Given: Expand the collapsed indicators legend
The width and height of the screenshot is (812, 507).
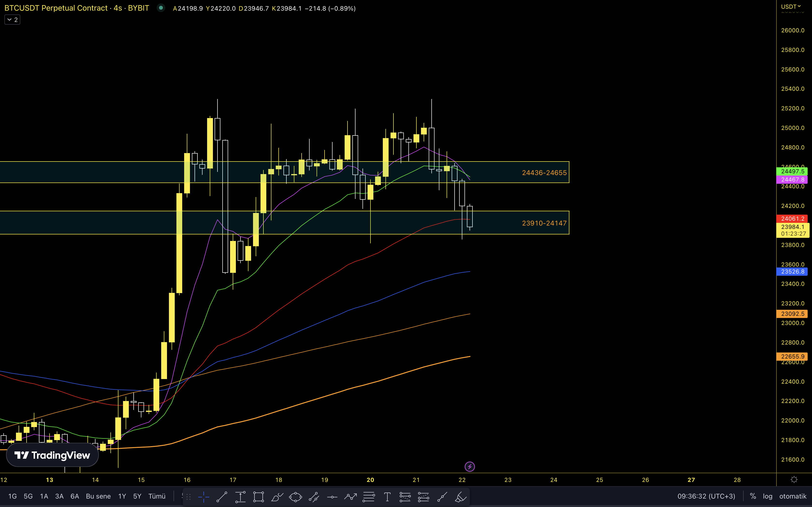Looking at the screenshot, I should click(12, 20).
